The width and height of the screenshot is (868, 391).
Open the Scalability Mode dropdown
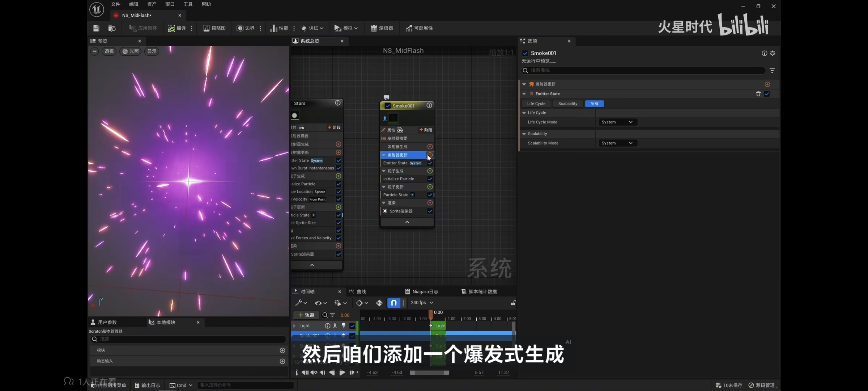pos(617,143)
